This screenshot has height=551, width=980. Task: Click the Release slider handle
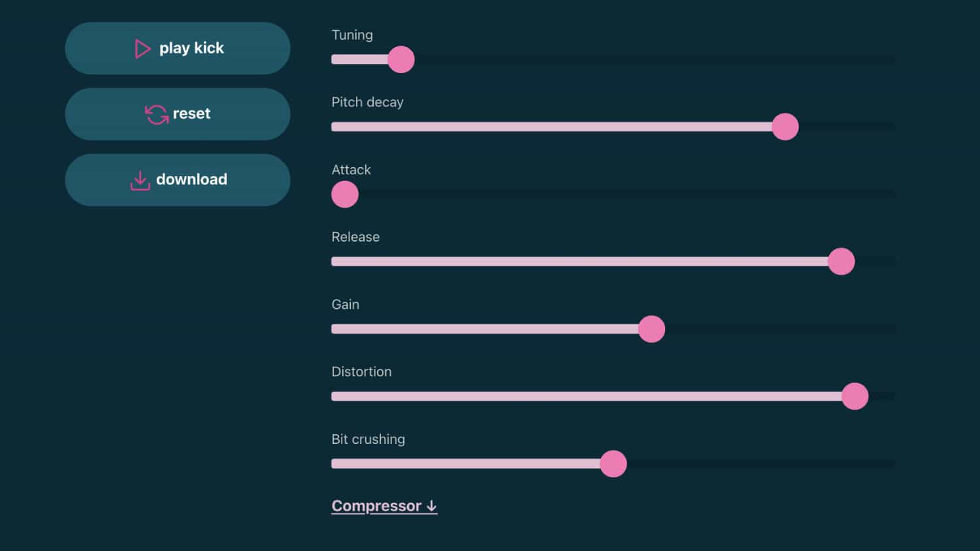point(841,262)
